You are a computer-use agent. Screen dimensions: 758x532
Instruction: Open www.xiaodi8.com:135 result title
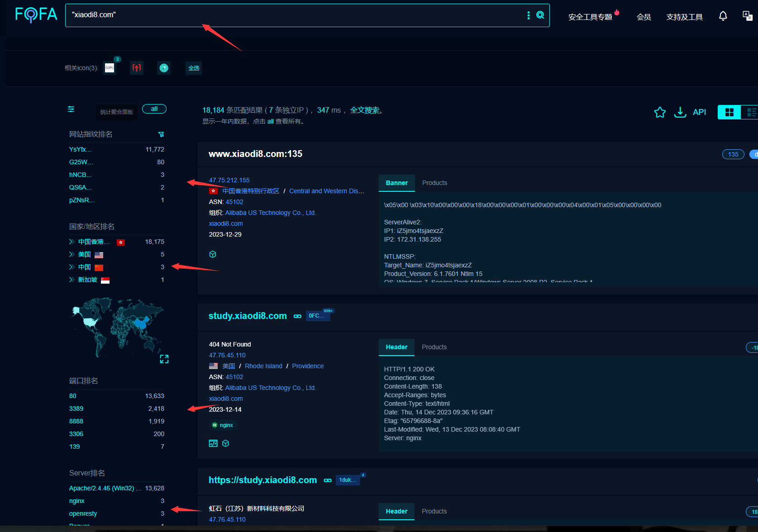click(x=255, y=154)
